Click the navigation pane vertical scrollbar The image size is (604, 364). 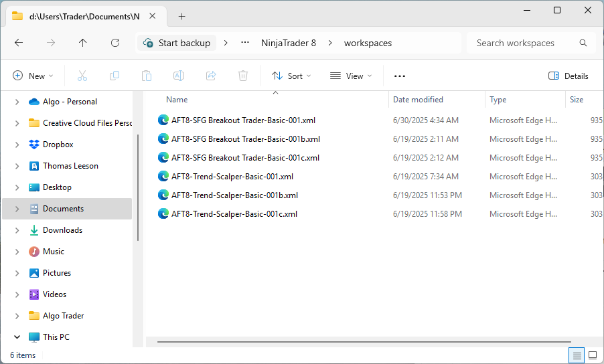click(x=137, y=188)
